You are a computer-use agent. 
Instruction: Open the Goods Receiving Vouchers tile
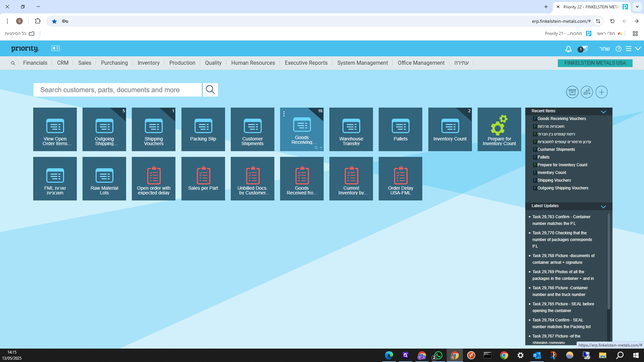click(x=302, y=129)
